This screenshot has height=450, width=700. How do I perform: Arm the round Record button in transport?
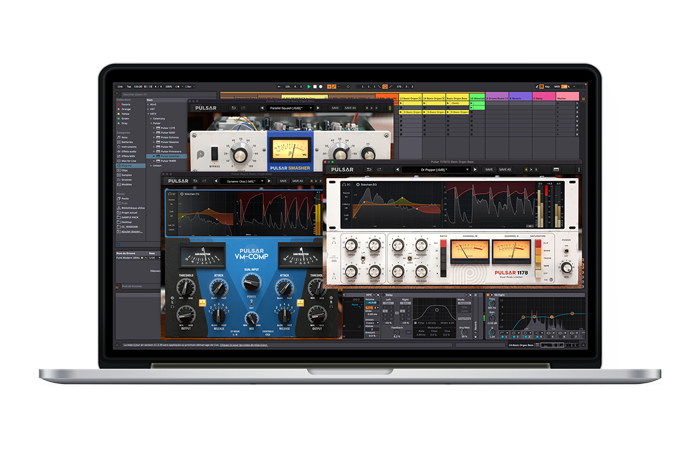coord(321,87)
